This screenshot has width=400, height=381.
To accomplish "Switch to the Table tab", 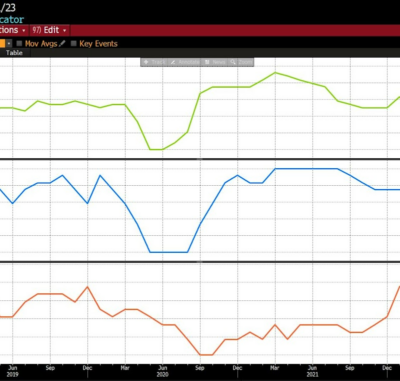I will [x=14, y=53].
